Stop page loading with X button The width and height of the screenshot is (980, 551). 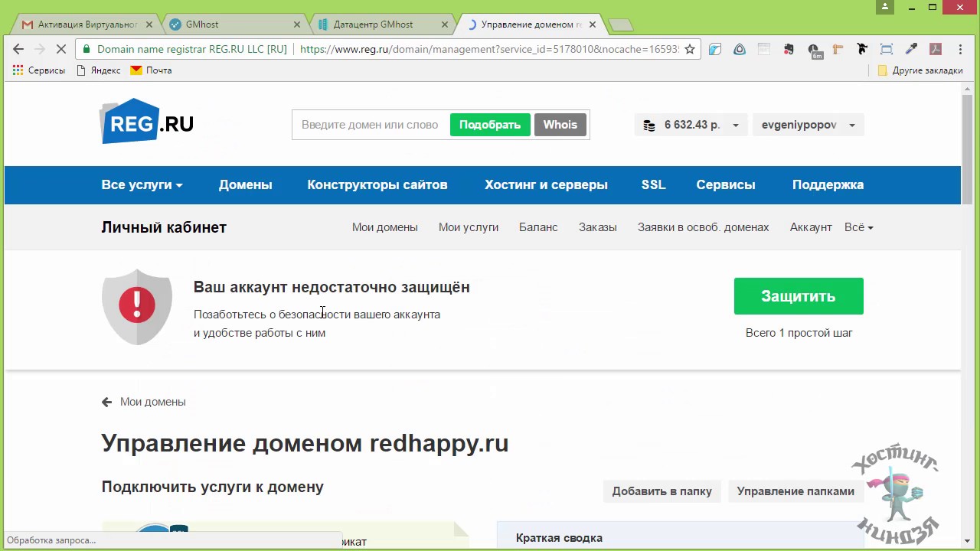pos(62,49)
